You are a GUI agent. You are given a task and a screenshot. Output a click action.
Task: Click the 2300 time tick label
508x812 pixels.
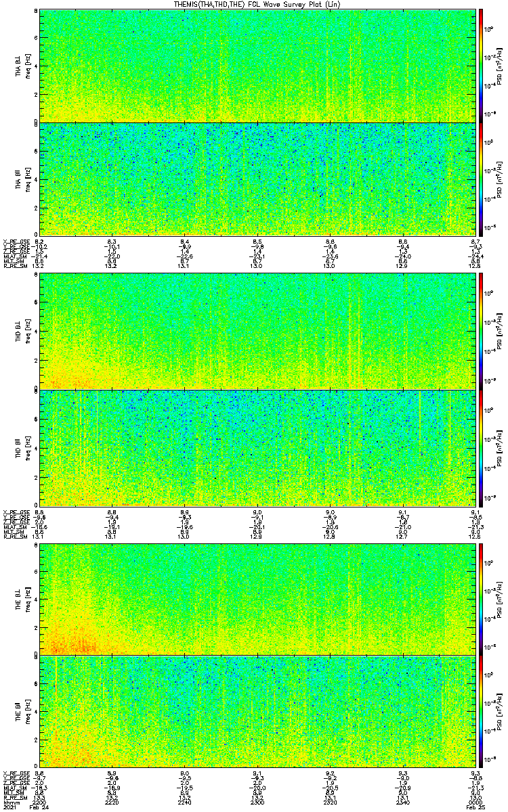[x=257, y=802]
